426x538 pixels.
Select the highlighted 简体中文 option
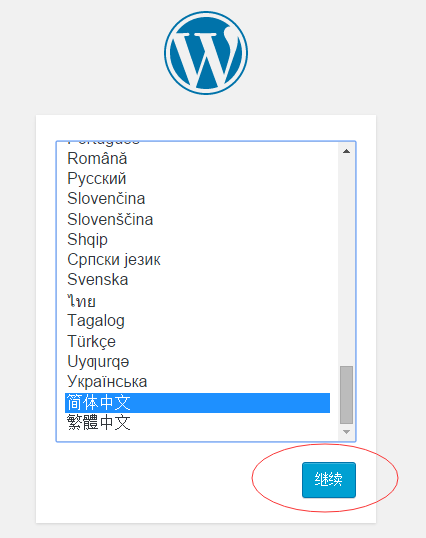[197, 403]
